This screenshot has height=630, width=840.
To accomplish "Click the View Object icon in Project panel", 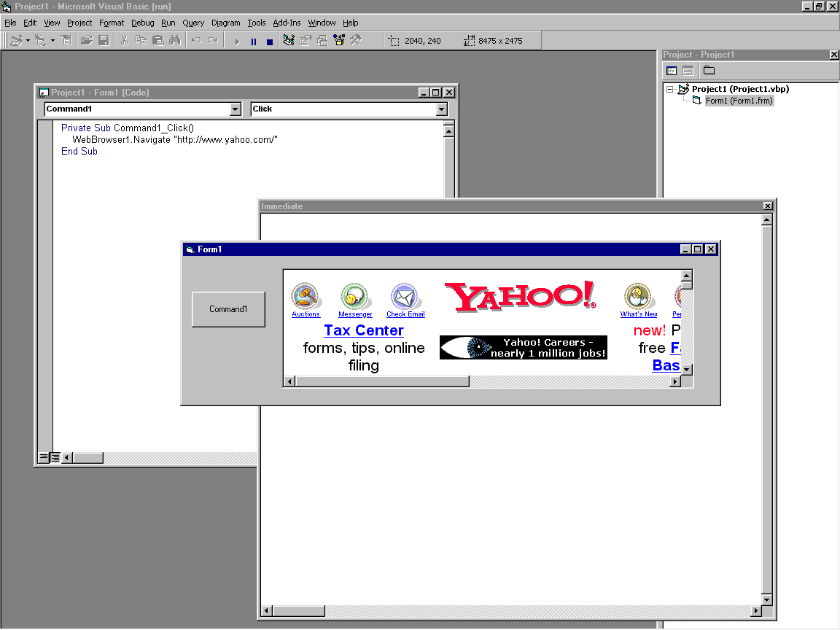I will pos(688,71).
